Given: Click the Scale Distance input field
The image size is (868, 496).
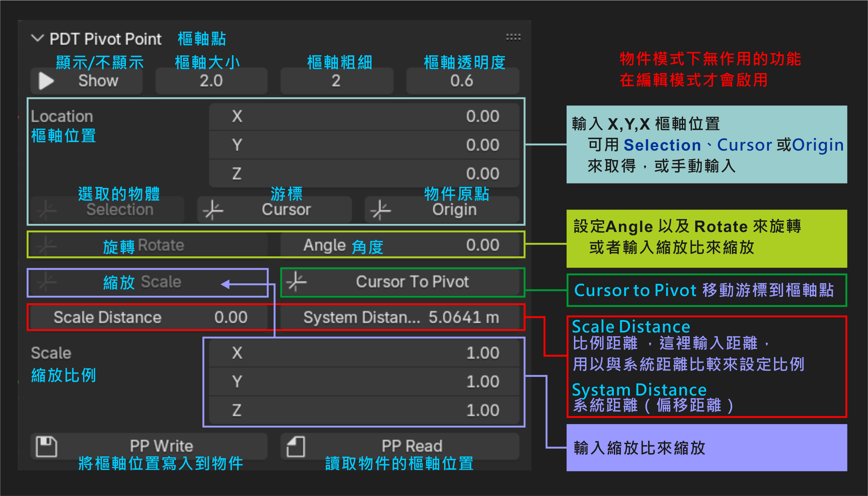Looking at the screenshot, I should pyautogui.click(x=148, y=317).
